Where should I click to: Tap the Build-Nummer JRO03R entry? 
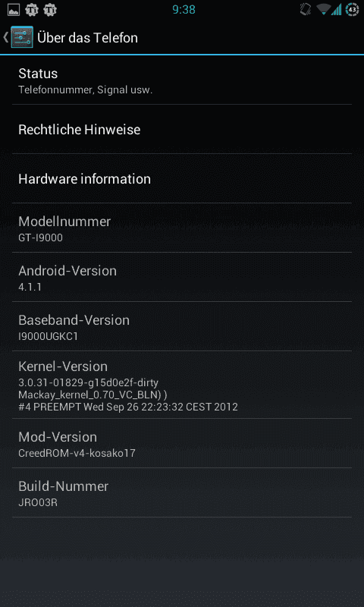pos(182,492)
